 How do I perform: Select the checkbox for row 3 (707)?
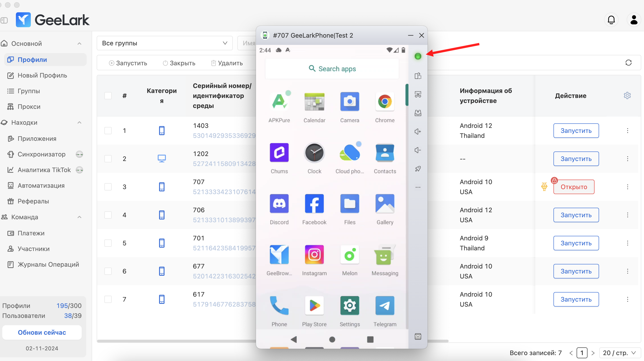point(108,187)
